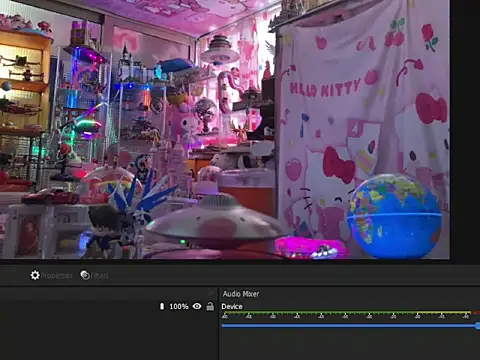The width and height of the screenshot is (480, 360).
Task: Click the Device audio source label
Action: pyautogui.click(x=232, y=306)
